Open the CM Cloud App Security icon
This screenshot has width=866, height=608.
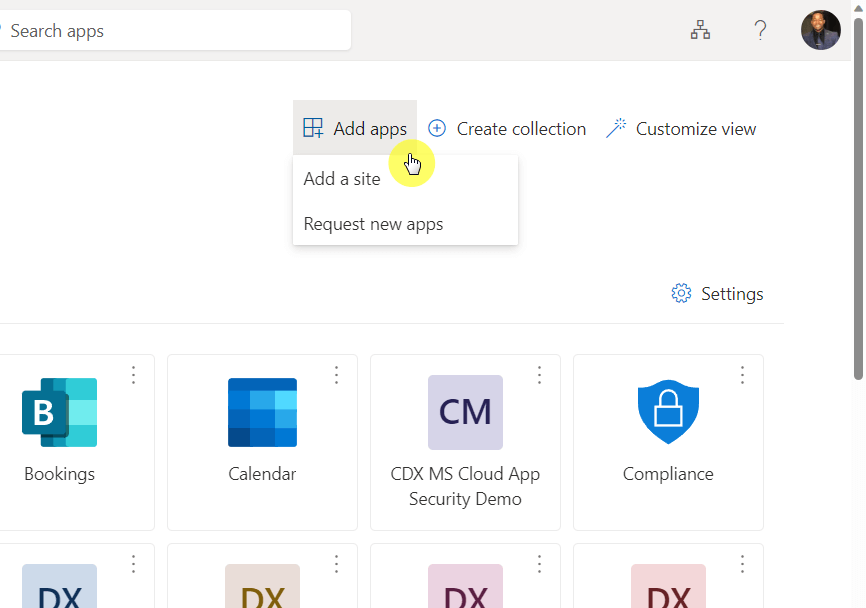(x=465, y=413)
